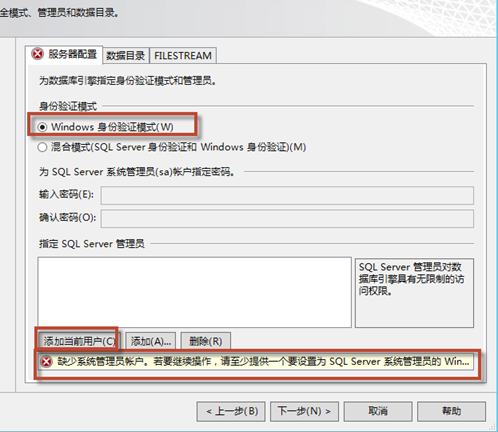Open 帮助 button
The width and height of the screenshot is (498, 432).
tap(451, 411)
